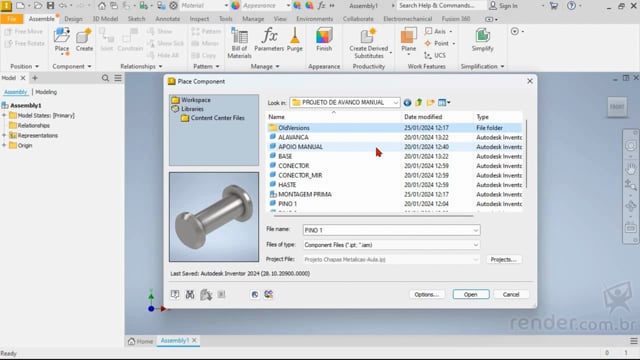
Task: Click the Place component tool
Action: coord(62,40)
